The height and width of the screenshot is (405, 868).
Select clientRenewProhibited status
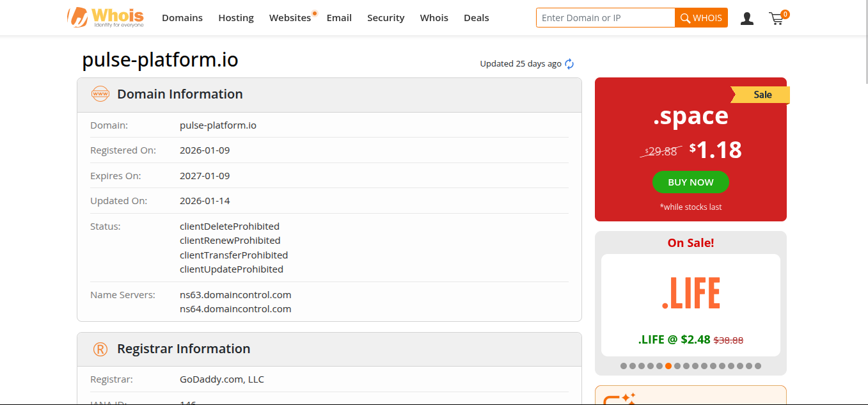coord(230,241)
